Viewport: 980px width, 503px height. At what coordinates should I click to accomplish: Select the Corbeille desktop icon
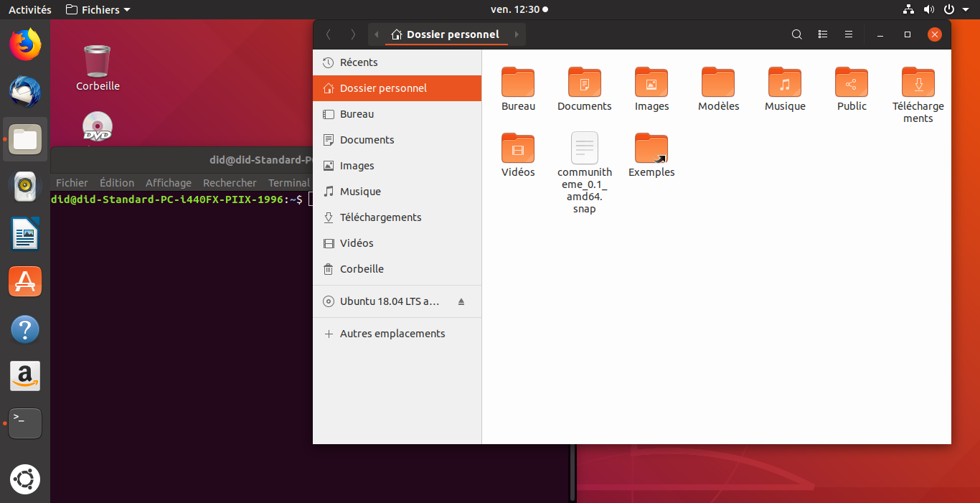click(98, 68)
